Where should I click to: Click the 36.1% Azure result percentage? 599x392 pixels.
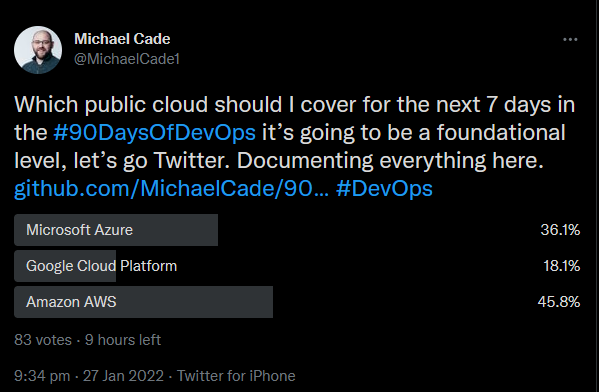(x=560, y=230)
